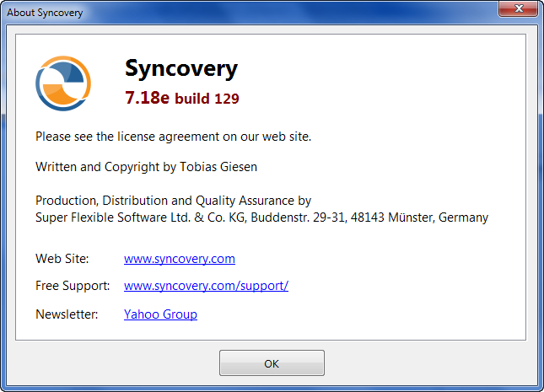Click the Syncovery circular logo icon
544x392 pixels.
pos(63,83)
